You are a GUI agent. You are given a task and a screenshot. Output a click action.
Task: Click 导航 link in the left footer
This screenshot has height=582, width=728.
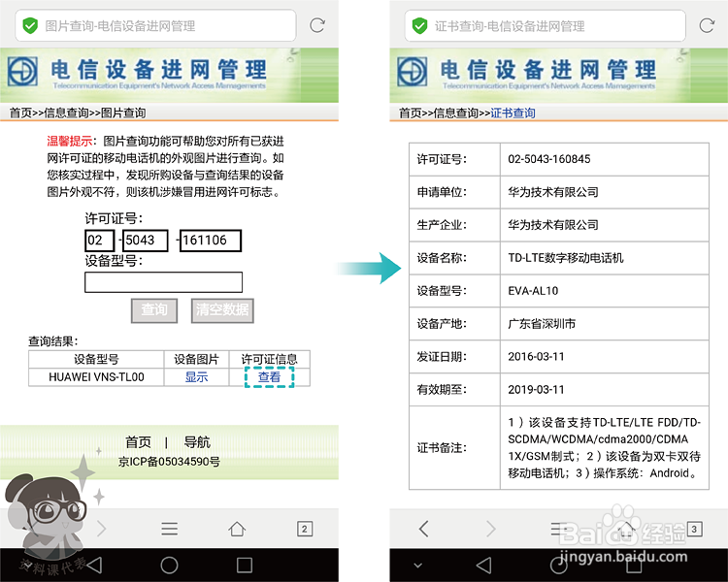pos(197,442)
